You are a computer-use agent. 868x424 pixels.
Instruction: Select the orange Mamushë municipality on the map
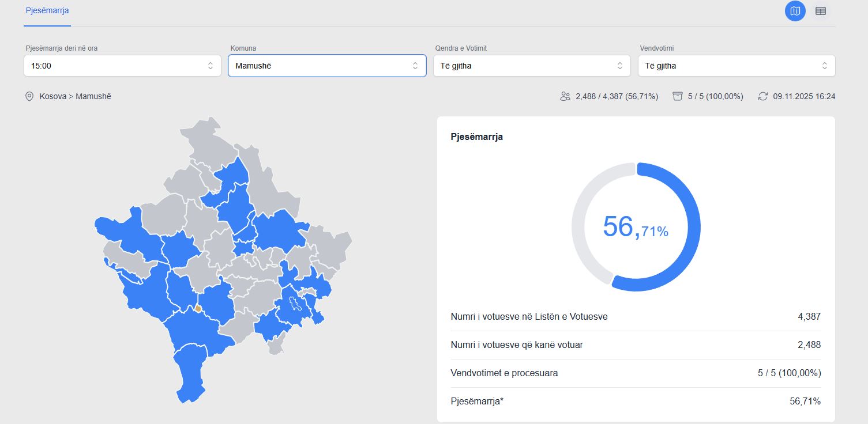[x=198, y=309]
